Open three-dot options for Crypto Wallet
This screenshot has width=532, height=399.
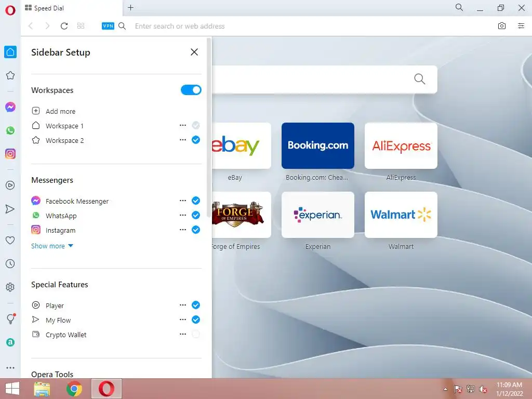click(x=183, y=334)
